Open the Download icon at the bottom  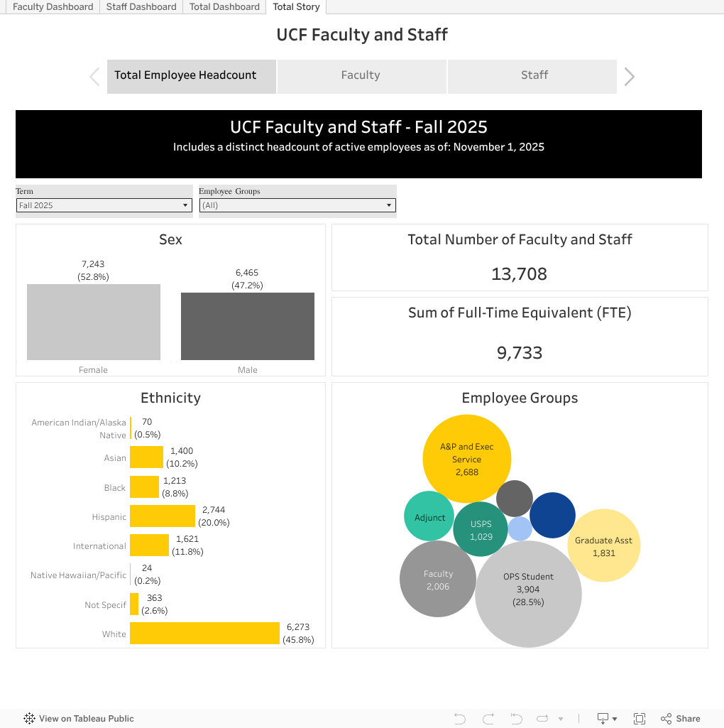[x=603, y=719]
